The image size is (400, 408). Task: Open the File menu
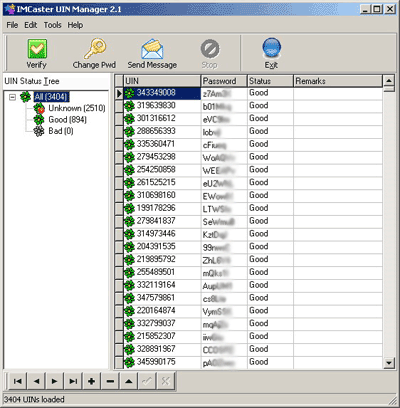[12, 25]
